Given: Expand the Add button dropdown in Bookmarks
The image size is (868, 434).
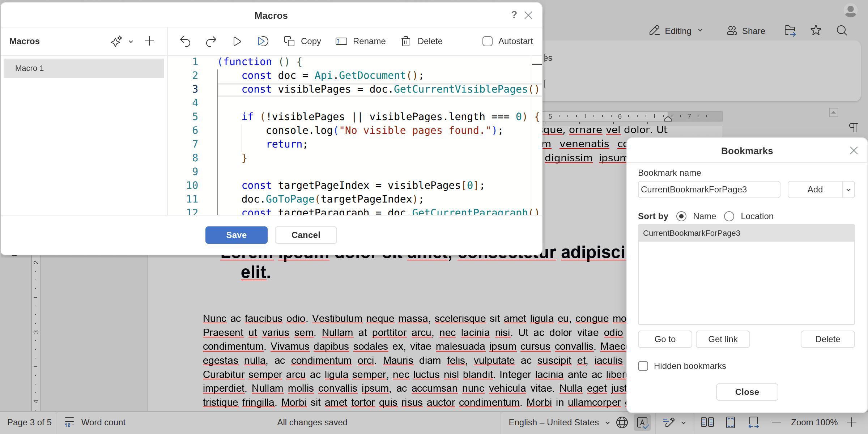Looking at the screenshot, I should point(848,190).
